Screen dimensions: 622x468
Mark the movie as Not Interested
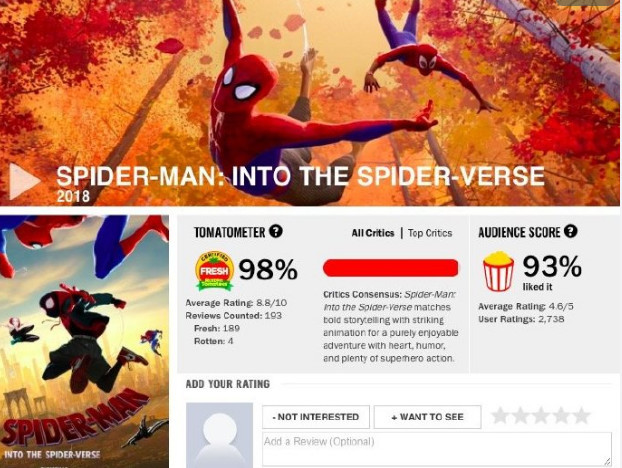316,417
